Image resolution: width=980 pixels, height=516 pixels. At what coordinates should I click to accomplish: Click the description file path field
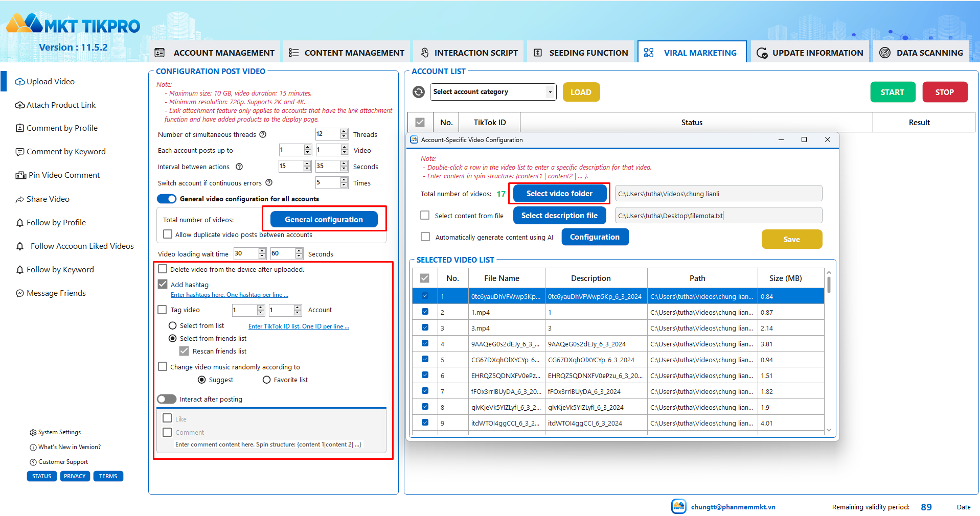(x=718, y=216)
